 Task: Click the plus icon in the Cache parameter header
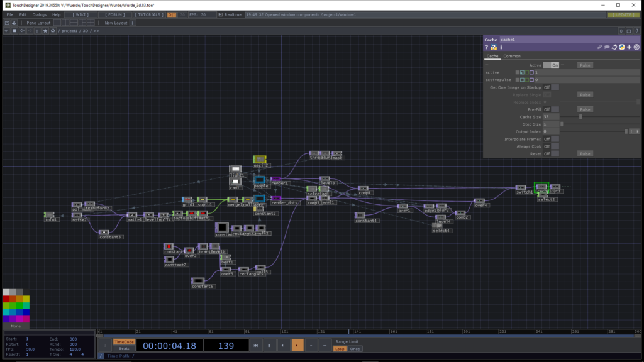(x=629, y=47)
